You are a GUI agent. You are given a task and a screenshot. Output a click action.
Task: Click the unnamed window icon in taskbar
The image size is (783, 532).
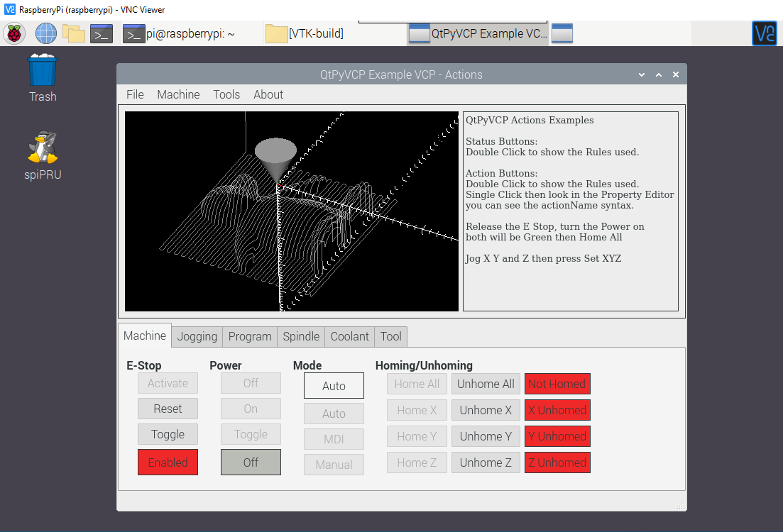pos(562,33)
